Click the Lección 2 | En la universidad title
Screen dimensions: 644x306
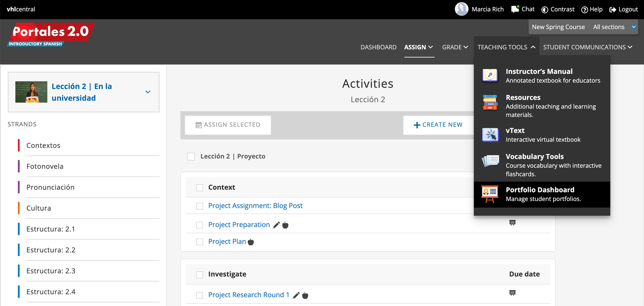coord(82,92)
